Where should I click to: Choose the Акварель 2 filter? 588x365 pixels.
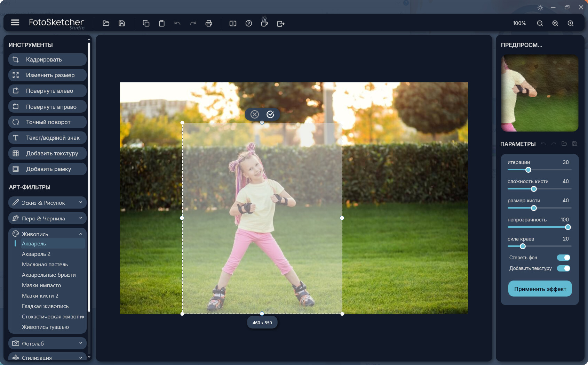point(36,254)
